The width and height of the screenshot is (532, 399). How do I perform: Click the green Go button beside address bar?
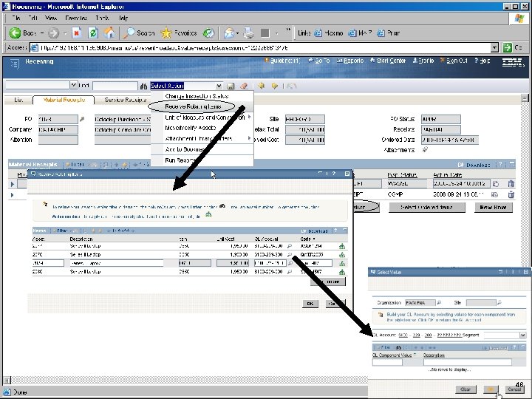507,47
